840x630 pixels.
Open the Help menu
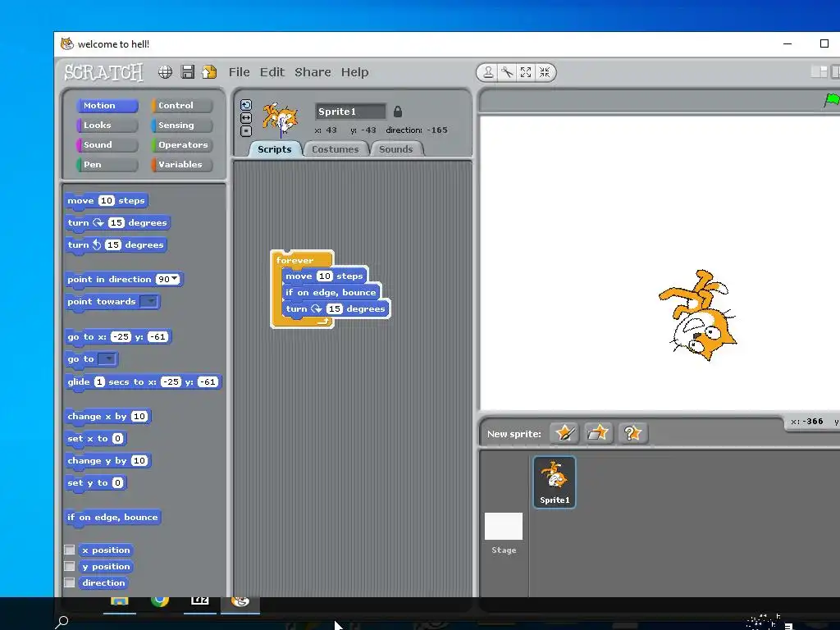(x=354, y=72)
